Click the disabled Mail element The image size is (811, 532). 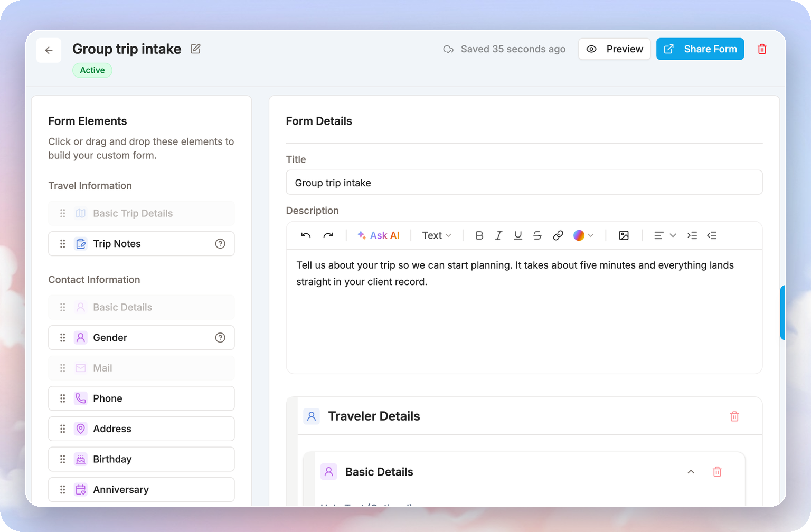pyautogui.click(x=142, y=368)
